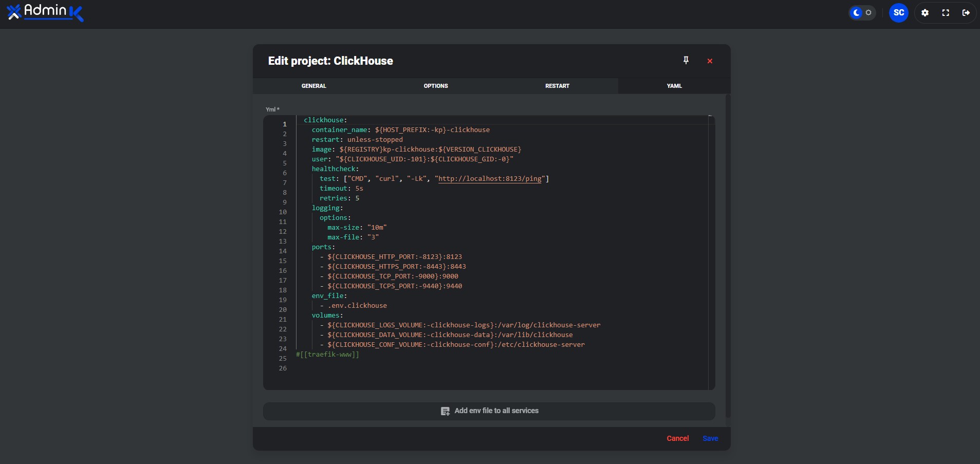Image resolution: width=980 pixels, height=464 pixels.
Task: Click the add env file icon
Action: click(x=445, y=411)
